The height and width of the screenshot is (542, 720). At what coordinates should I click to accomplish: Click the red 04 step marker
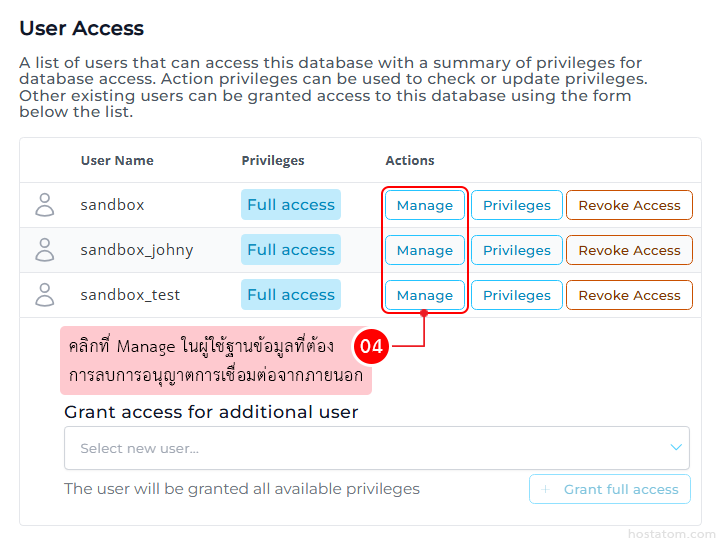pos(372,348)
